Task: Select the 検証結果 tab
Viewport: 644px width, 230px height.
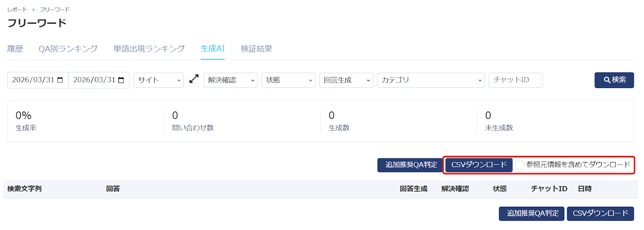Action: (256, 49)
